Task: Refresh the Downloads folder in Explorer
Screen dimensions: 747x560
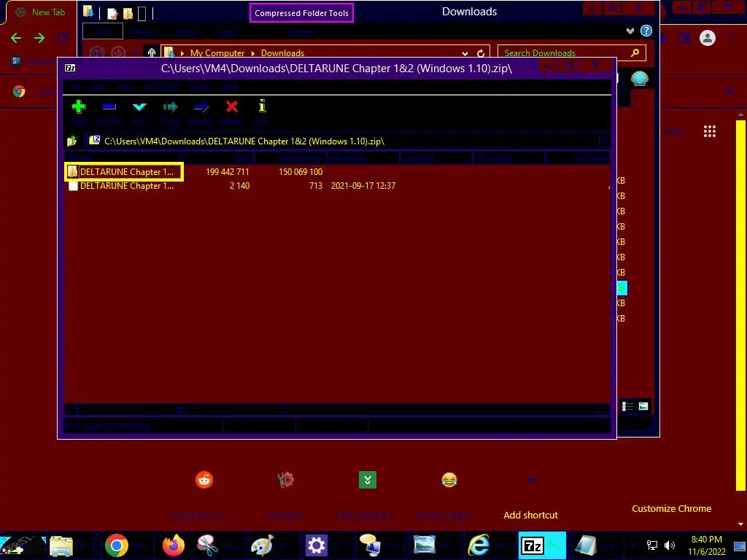Action: click(x=481, y=53)
